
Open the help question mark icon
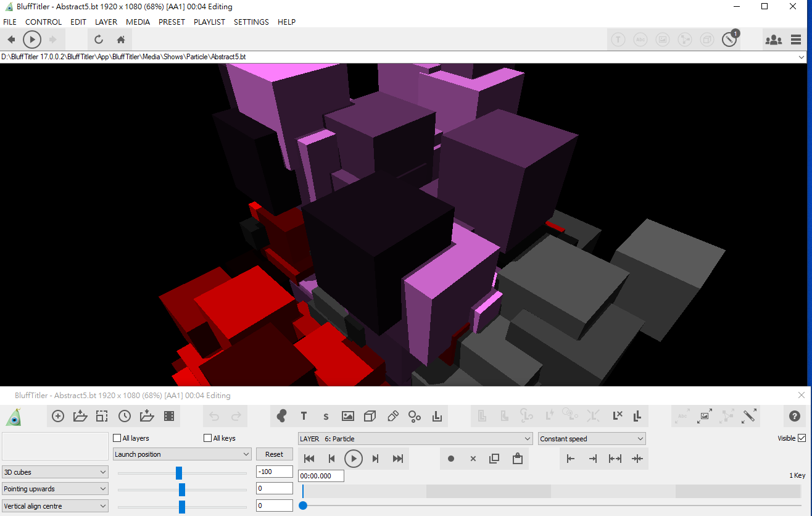pos(795,416)
